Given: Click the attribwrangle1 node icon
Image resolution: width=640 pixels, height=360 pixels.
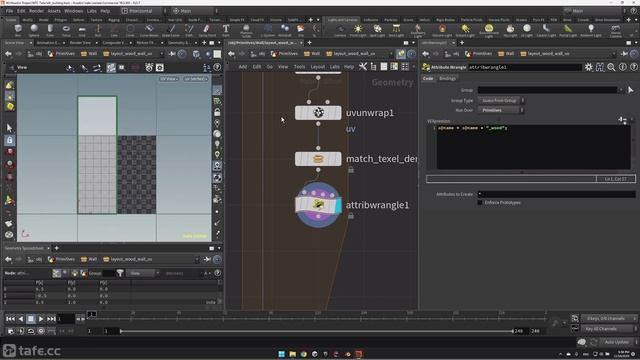Looking at the screenshot, I should (318, 204).
